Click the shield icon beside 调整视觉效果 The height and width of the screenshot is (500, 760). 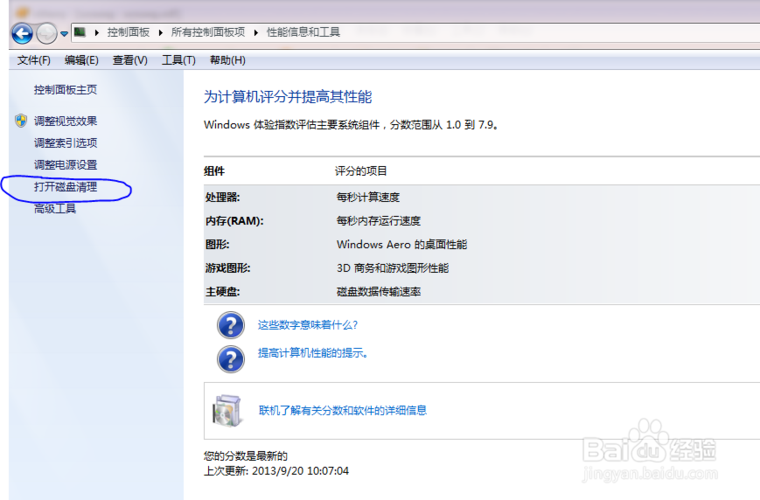pyautogui.click(x=21, y=121)
